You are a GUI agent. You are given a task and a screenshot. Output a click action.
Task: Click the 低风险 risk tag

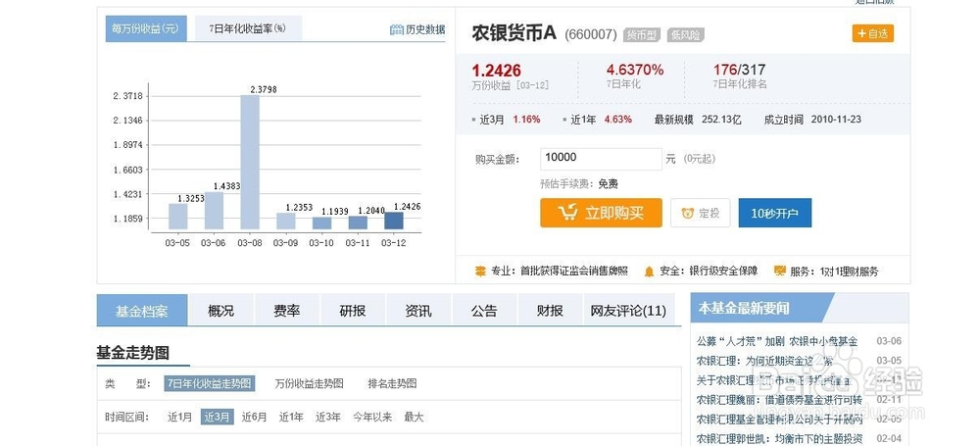[x=686, y=34]
